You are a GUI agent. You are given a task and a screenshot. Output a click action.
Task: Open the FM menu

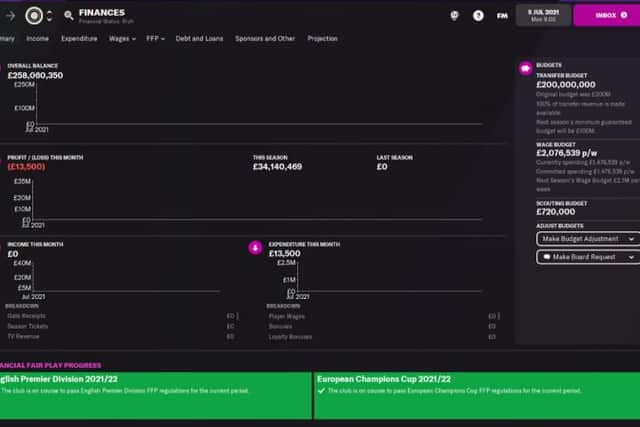tap(502, 16)
